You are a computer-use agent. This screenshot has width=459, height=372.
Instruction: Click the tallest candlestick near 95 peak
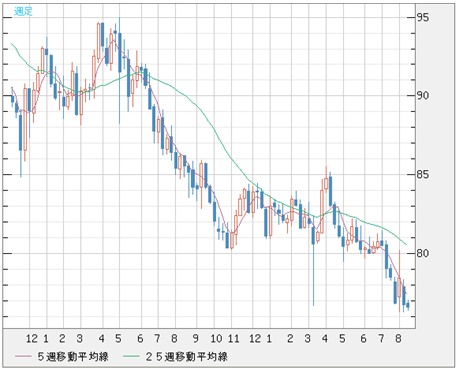point(119,71)
